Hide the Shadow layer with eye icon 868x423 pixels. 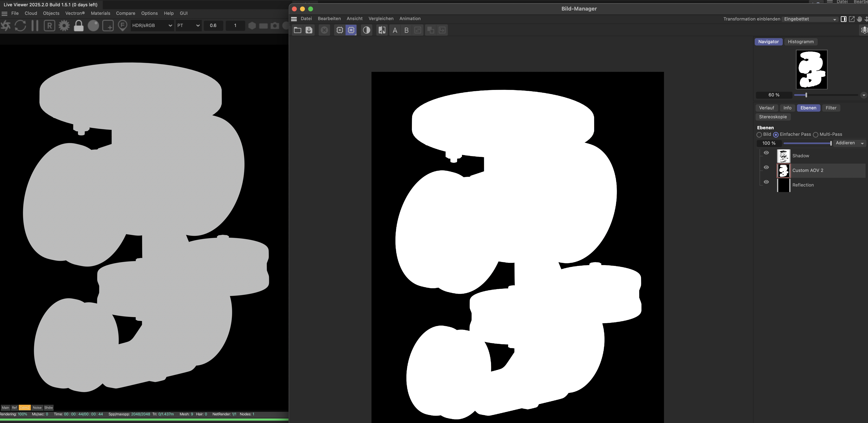(x=766, y=153)
